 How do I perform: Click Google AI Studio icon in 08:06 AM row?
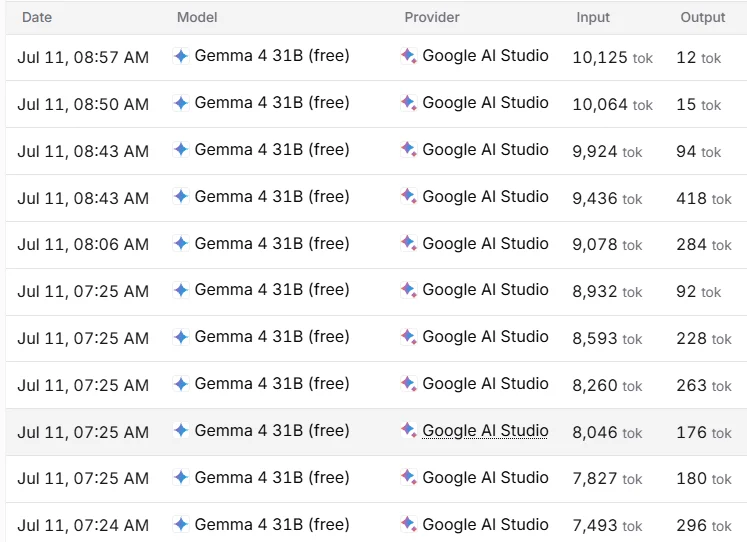408,243
